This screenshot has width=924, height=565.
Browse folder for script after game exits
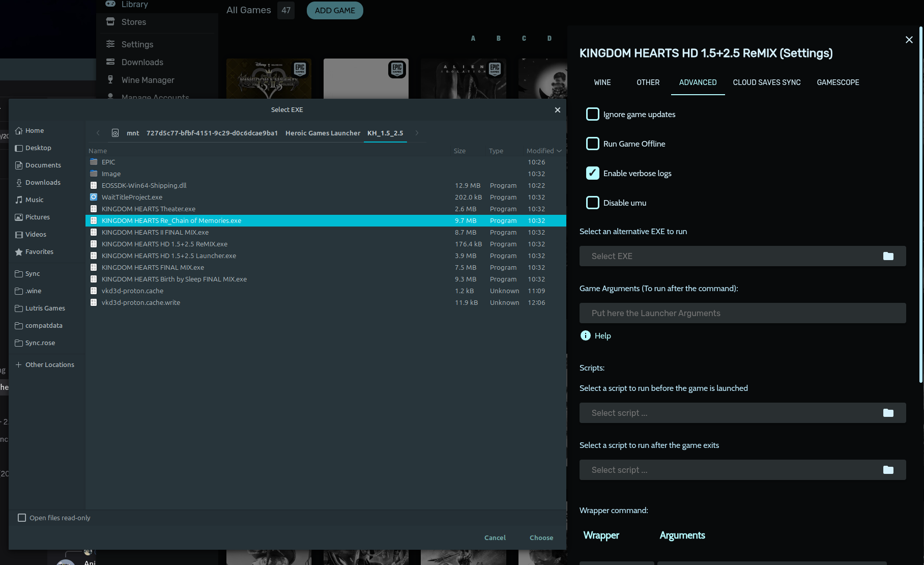[x=888, y=470]
